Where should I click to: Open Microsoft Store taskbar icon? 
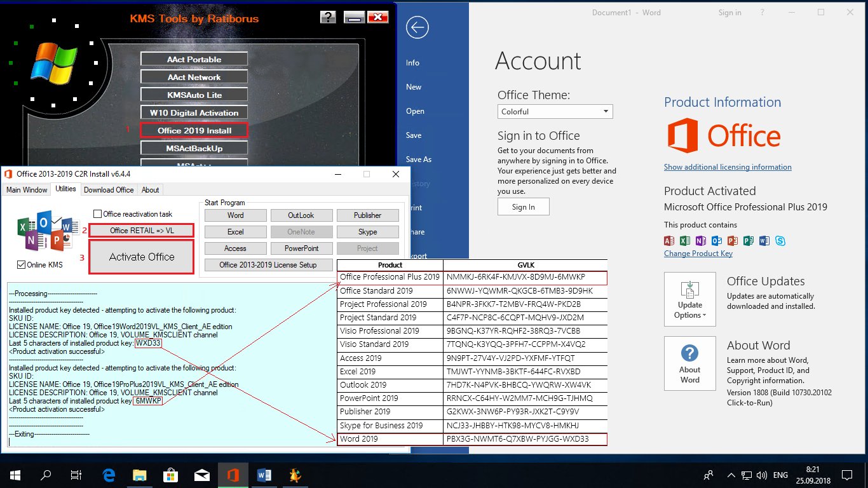click(x=170, y=475)
